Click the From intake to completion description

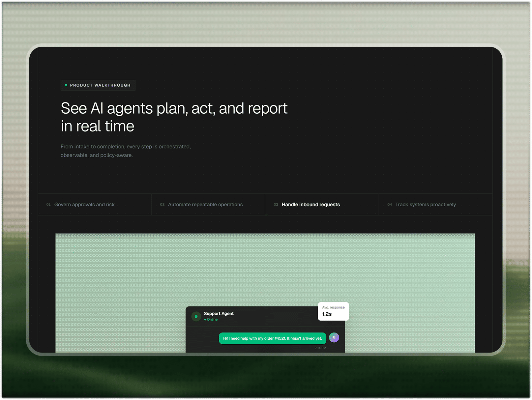126,151
